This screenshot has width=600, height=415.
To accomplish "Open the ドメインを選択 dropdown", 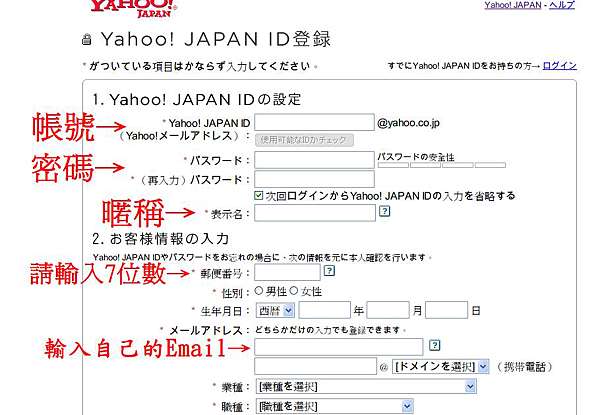I will coord(440,366).
